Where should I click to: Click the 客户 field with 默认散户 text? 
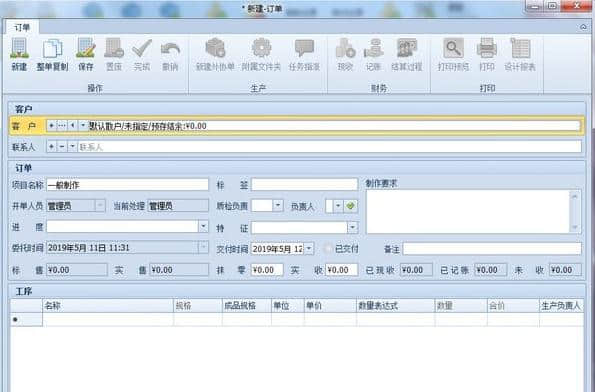coord(334,126)
